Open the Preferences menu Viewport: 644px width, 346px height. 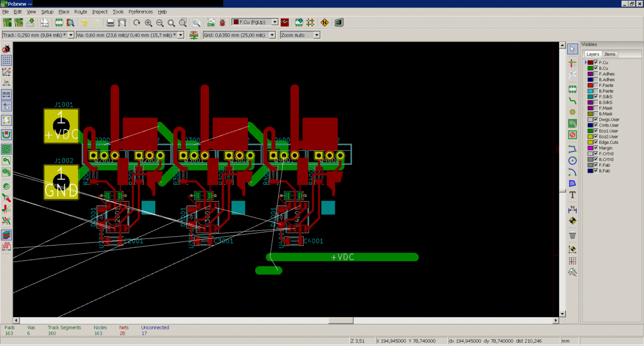pos(141,11)
